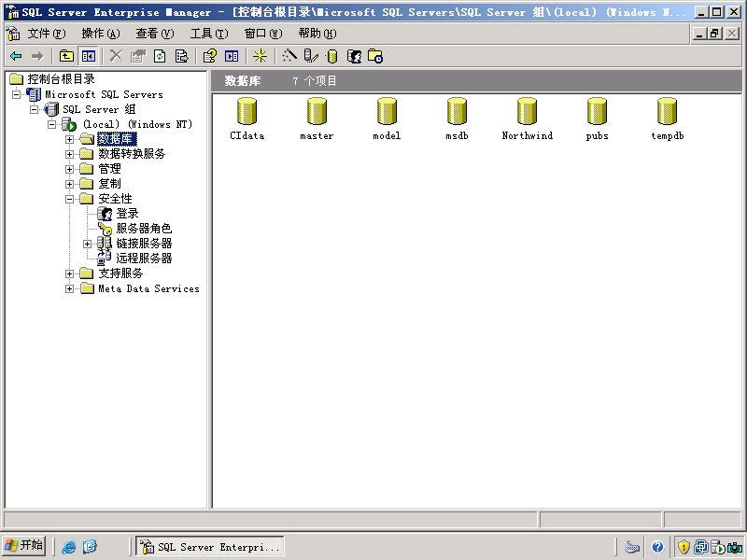Click the Register Server toolbar icon
The height and width of the screenshot is (560, 747).
click(x=311, y=56)
